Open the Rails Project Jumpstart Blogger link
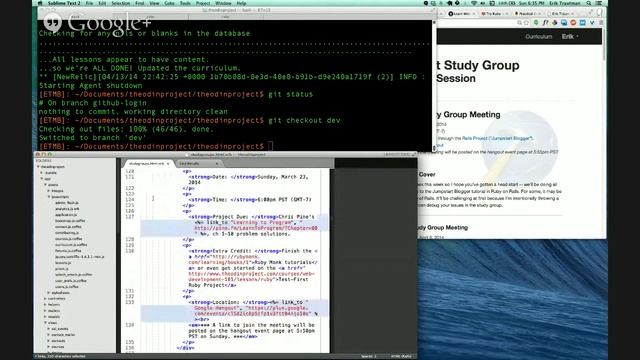The height and width of the screenshot is (360, 640). coord(497,138)
